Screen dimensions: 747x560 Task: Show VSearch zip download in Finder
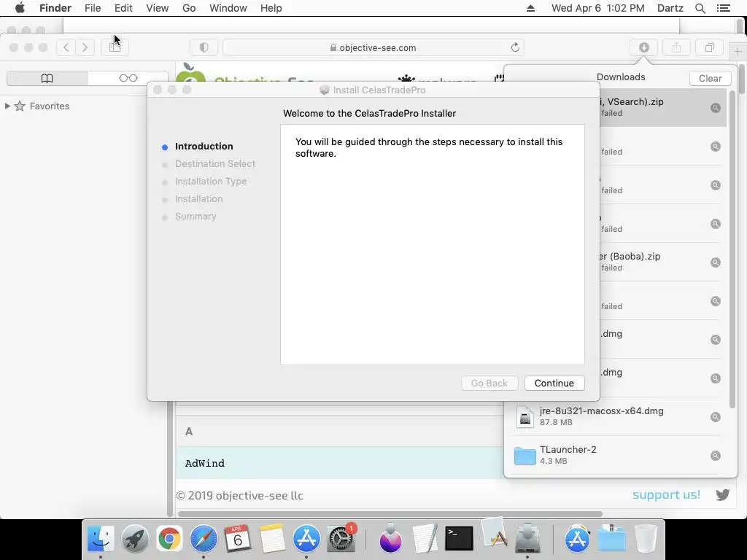pyautogui.click(x=715, y=108)
